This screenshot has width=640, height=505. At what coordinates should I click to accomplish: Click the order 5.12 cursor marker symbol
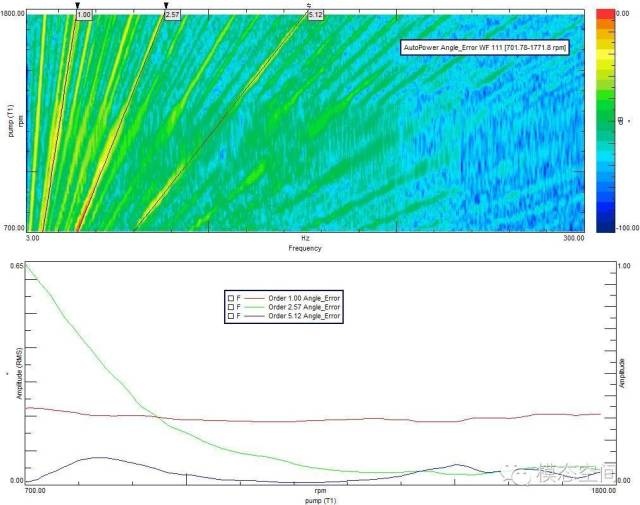(x=309, y=6)
